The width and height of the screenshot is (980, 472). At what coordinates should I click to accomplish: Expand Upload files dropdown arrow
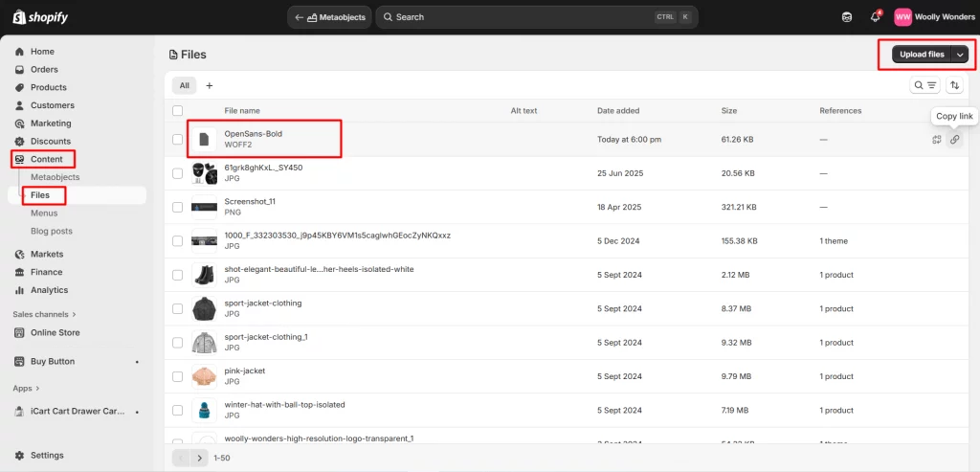click(x=960, y=55)
